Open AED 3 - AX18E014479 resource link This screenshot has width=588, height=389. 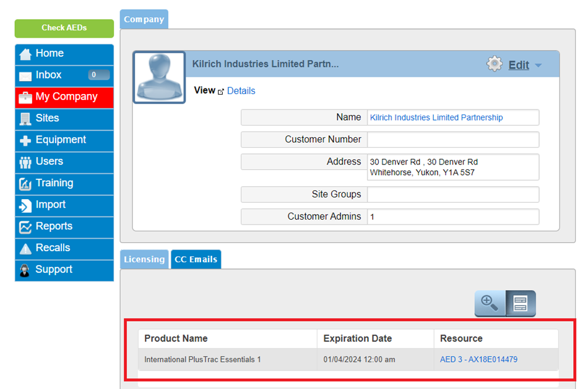click(x=478, y=359)
